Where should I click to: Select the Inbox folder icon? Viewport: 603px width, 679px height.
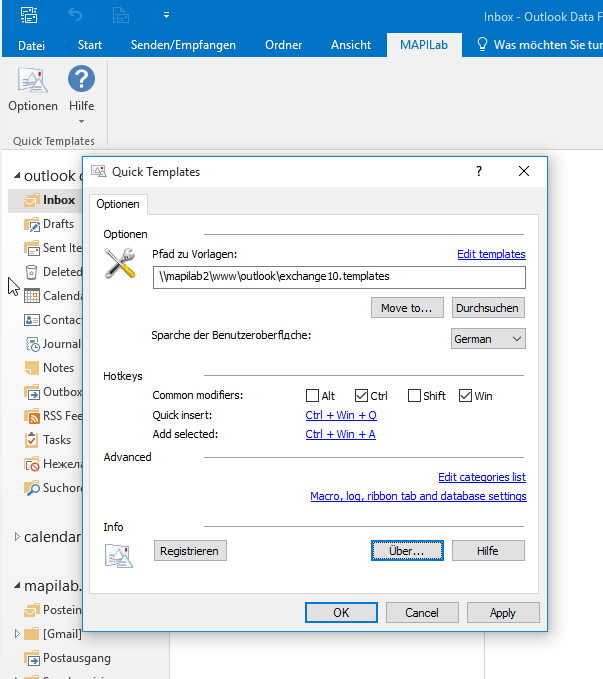point(32,200)
